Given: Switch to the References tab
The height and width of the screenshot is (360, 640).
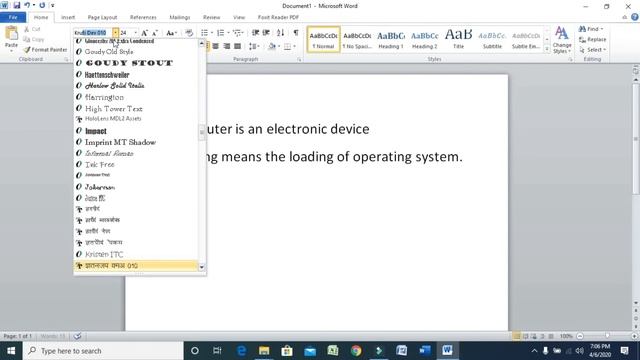Looking at the screenshot, I should [x=143, y=17].
